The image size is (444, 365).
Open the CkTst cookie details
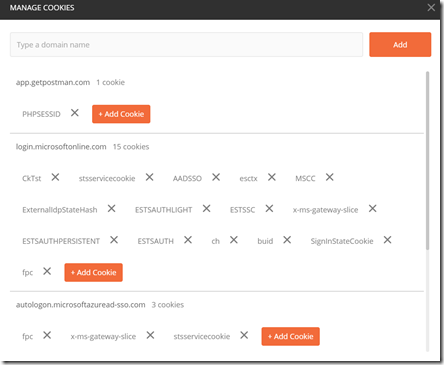pyautogui.click(x=32, y=179)
